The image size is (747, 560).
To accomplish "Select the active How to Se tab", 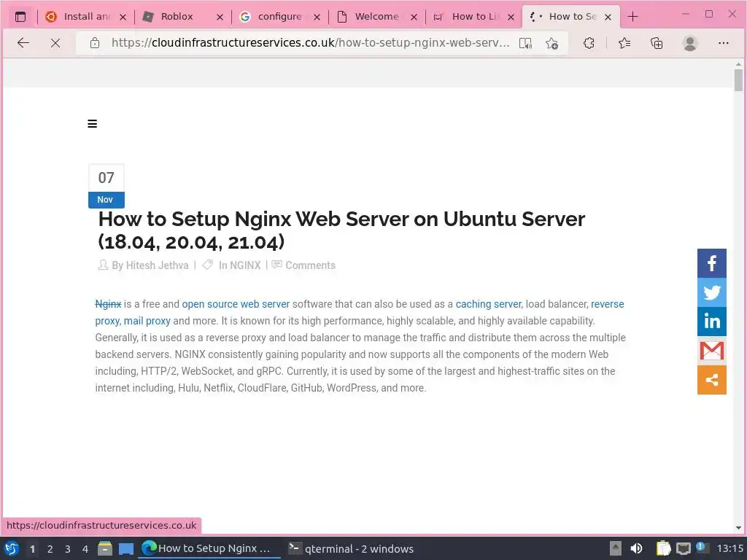I will click(570, 17).
